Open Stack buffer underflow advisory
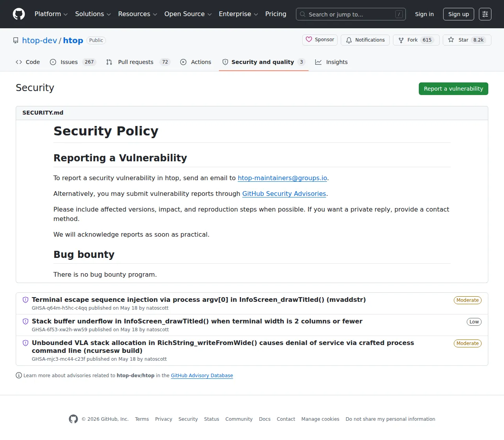Screen dimensions: 504x440 [197, 321]
